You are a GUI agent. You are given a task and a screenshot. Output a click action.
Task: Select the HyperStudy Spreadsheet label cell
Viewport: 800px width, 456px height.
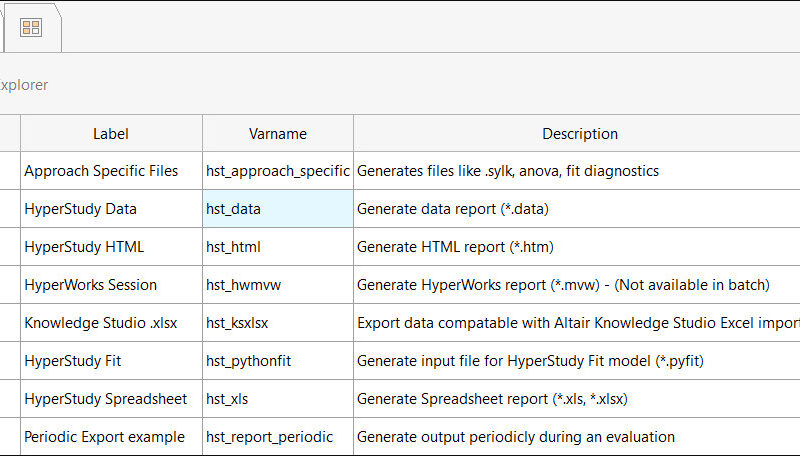pos(111,399)
